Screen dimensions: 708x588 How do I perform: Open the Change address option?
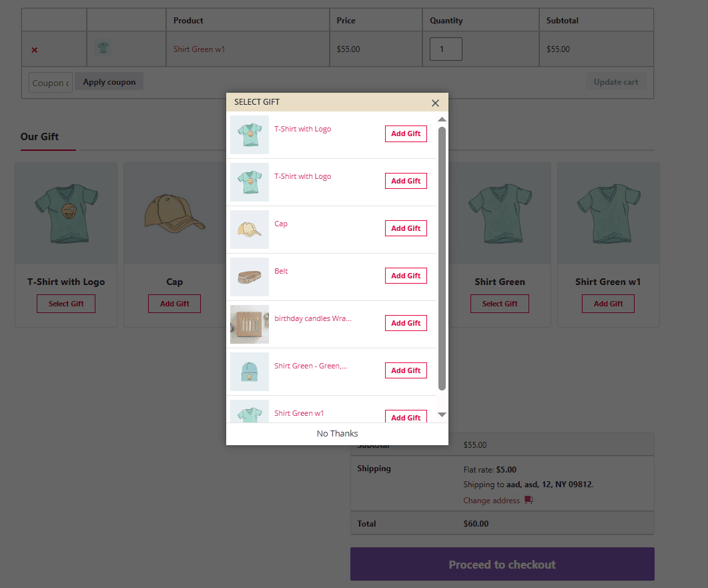click(491, 500)
